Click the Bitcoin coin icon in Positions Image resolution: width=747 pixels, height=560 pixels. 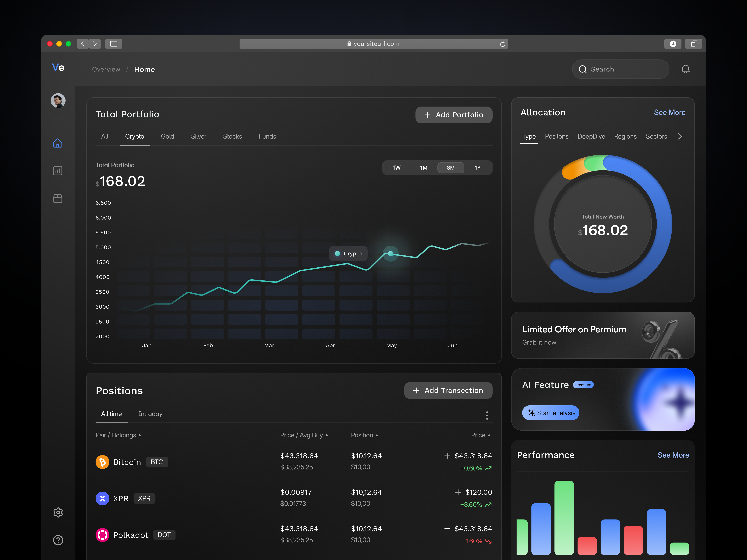[102, 462]
